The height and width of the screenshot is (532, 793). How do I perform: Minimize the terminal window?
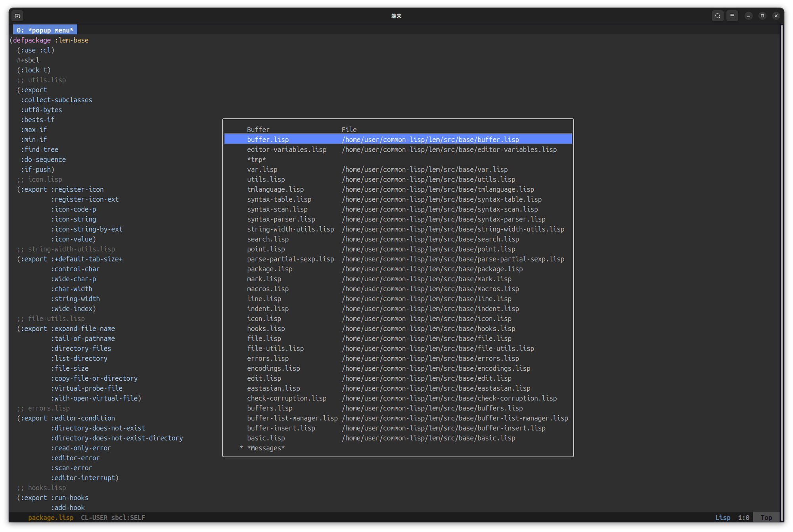(x=748, y=16)
